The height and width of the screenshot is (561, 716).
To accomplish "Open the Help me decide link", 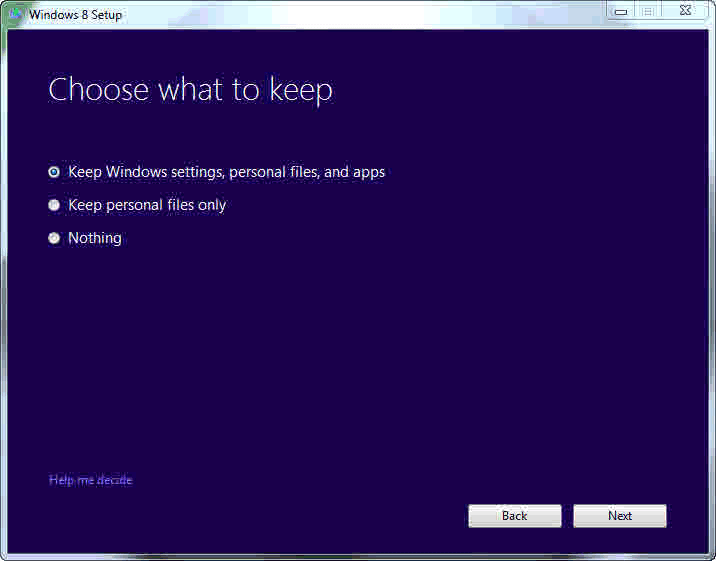I will point(90,480).
